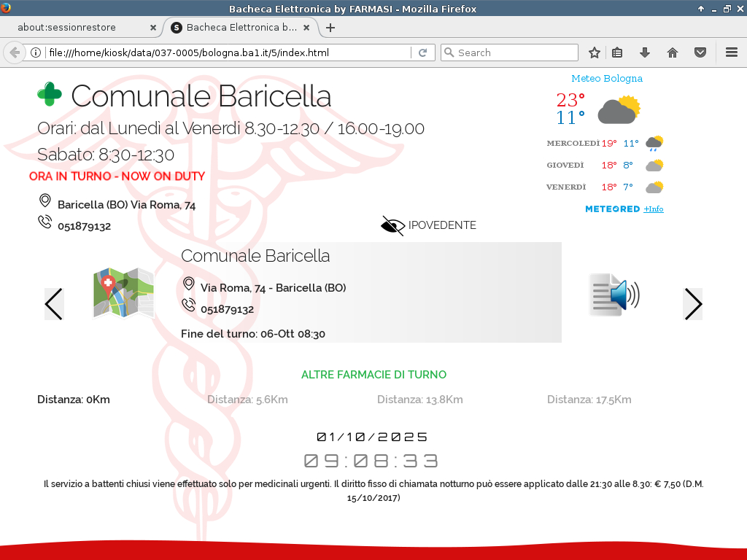Open Firefox downloads arrow icon

point(645,52)
